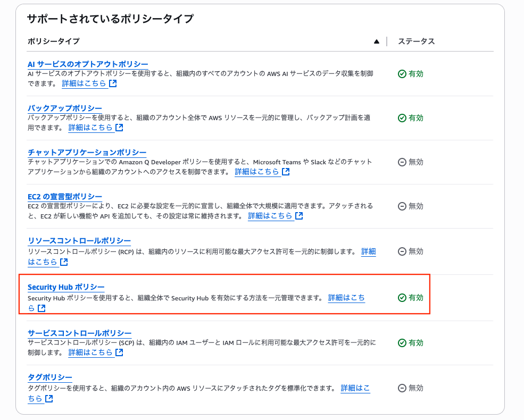Click 詳細はこちら in EC2 declarative policy row
This screenshot has height=420, width=524.
point(270,216)
